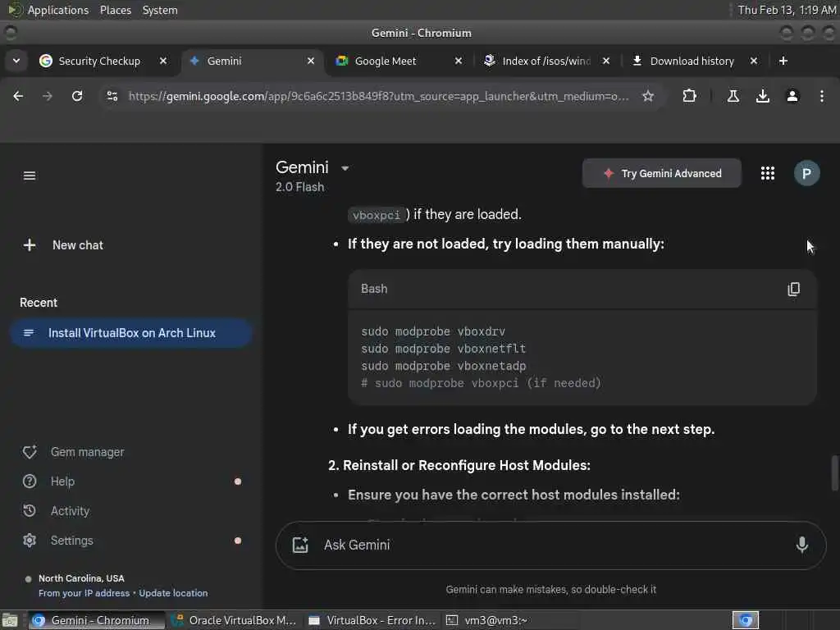Open the Install VirtualBox on Arch Linux chat

point(130,333)
